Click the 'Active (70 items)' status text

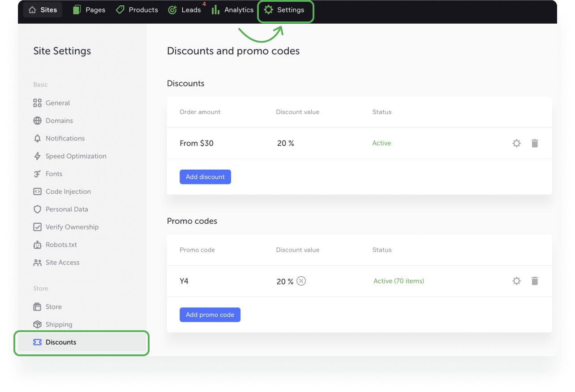(x=399, y=281)
